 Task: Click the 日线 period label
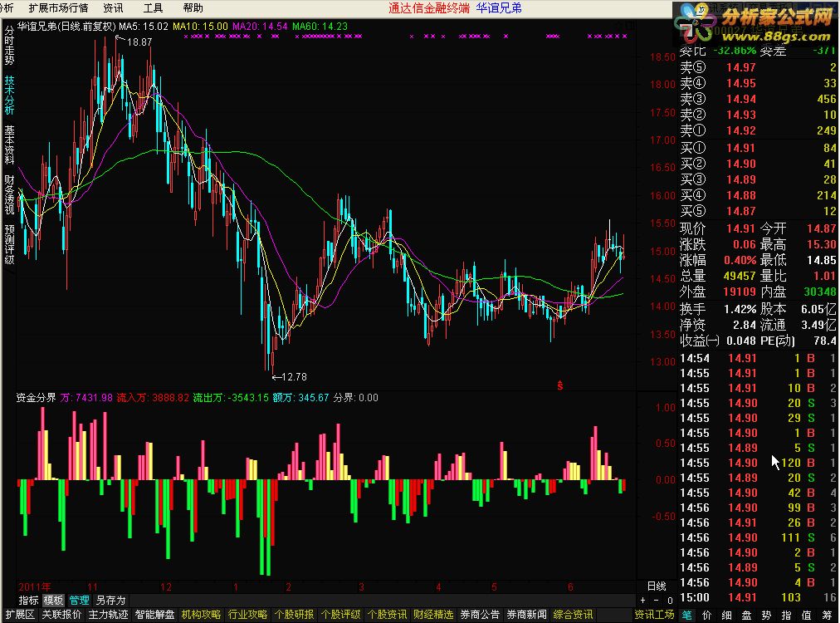coord(657,586)
